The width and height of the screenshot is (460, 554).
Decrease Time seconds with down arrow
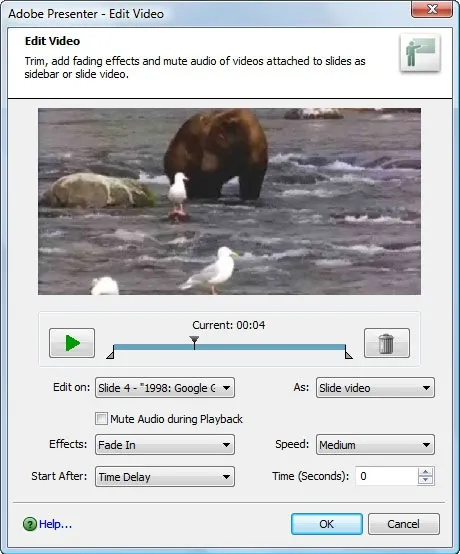426,481
